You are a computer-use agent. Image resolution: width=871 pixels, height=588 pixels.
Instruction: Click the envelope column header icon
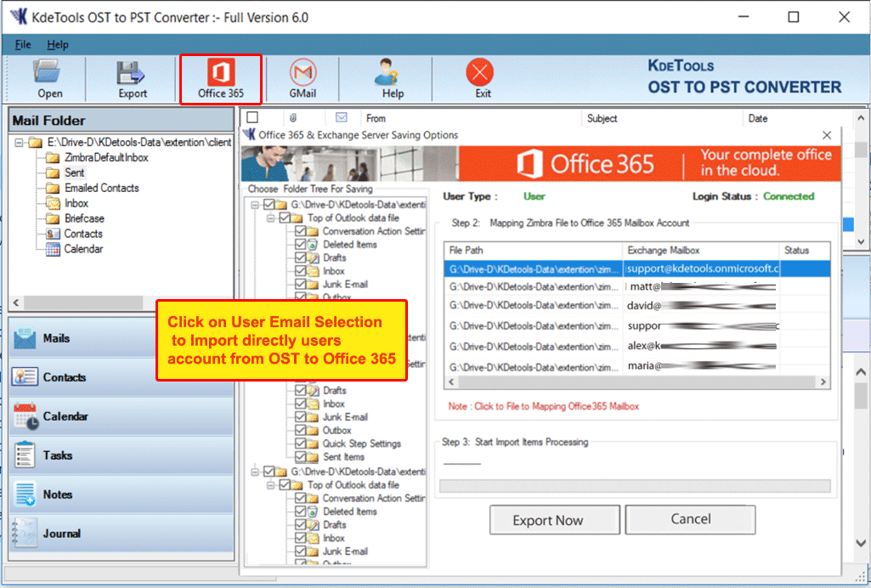click(x=342, y=117)
